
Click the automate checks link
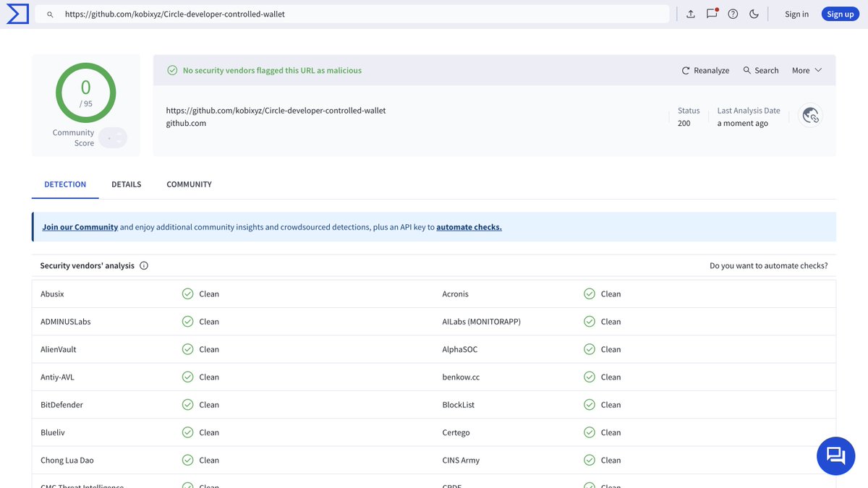pyautogui.click(x=469, y=227)
